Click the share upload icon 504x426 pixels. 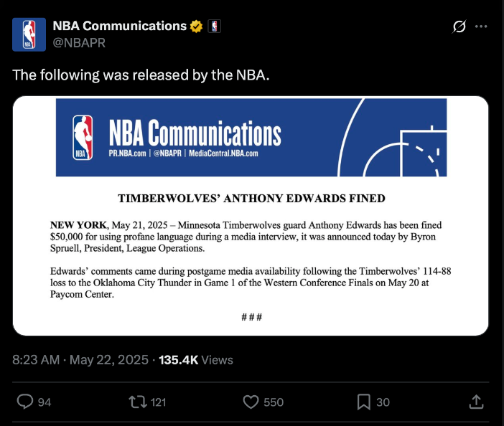click(x=476, y=402)
